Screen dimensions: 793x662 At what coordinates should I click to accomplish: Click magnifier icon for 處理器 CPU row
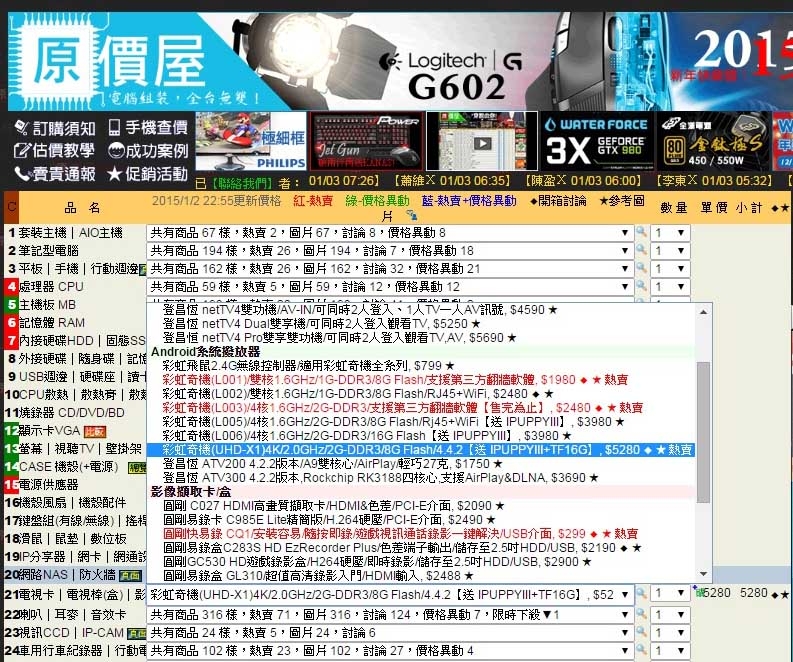click(641, 286)
